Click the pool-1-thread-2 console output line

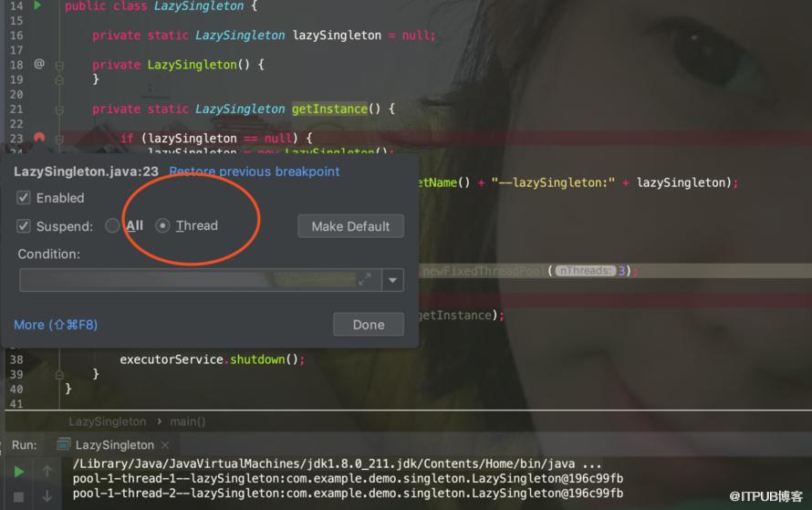pyautogui.click(x=348, y=493)
